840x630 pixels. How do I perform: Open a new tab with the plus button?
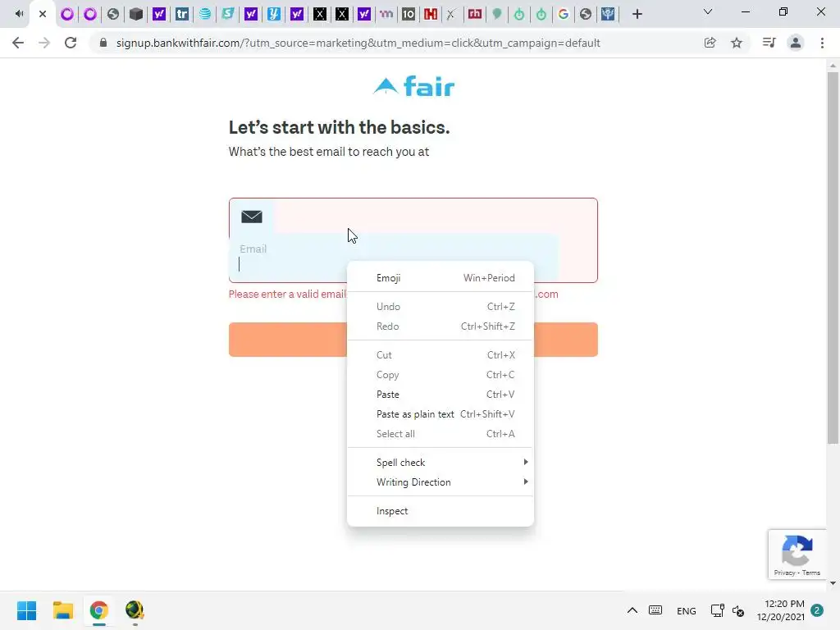coord(637,14)
